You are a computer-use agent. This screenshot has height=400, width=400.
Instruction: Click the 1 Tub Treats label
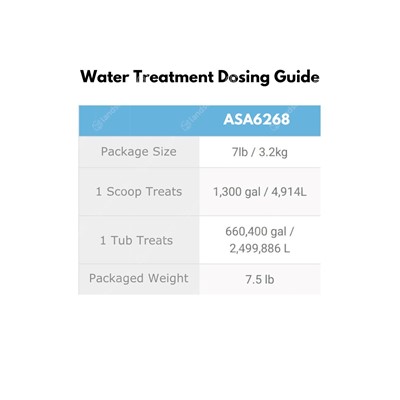point(137,240)
